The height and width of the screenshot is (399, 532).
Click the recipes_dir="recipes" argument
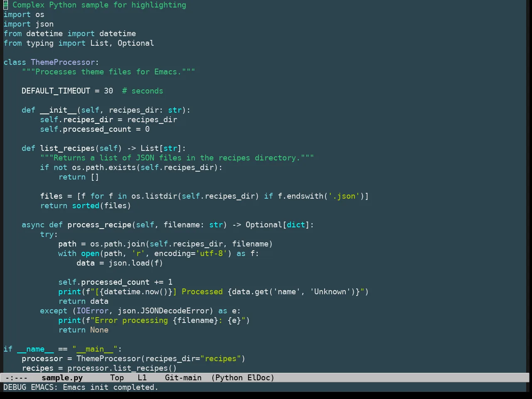tap(193, 359)
